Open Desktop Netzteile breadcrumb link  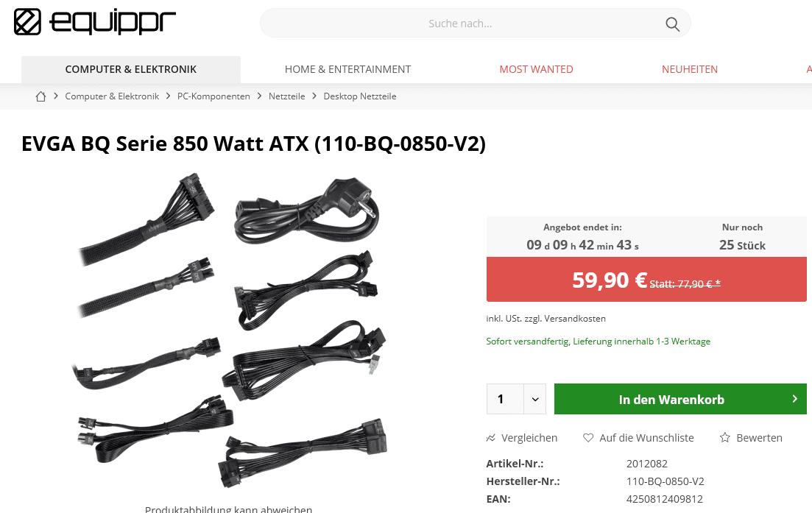click(x=360, y=96)
